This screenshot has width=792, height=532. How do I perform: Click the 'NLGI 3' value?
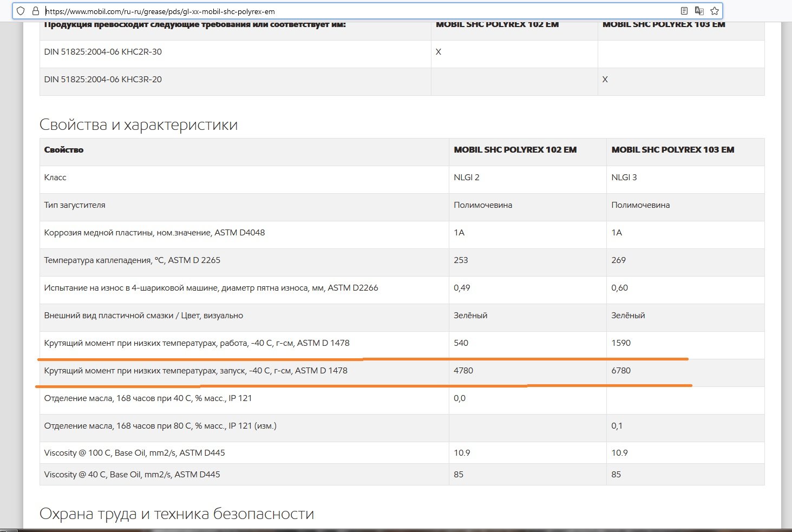[624, 178]
